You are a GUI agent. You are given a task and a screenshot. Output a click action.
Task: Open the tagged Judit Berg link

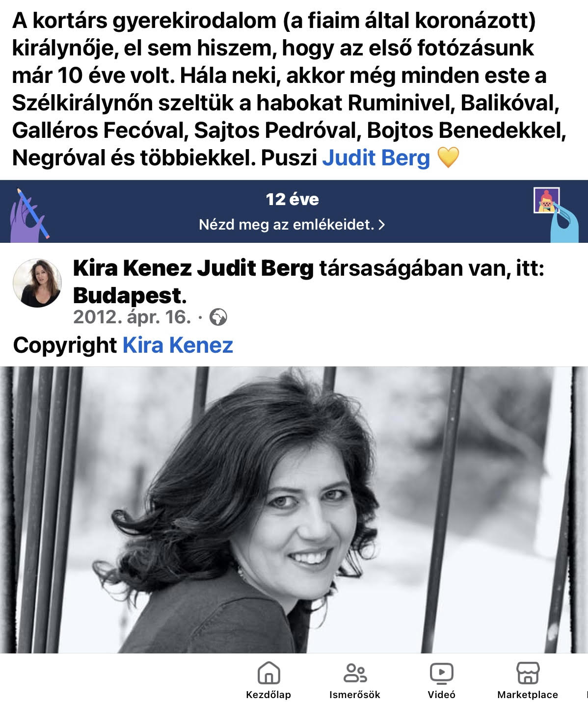coord(376,157)
